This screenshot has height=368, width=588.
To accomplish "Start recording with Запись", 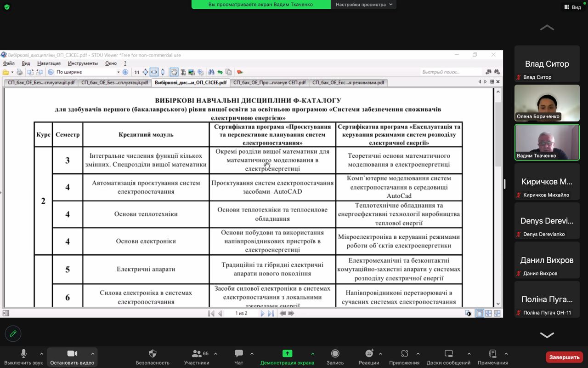I will click(x=335, y=357).
